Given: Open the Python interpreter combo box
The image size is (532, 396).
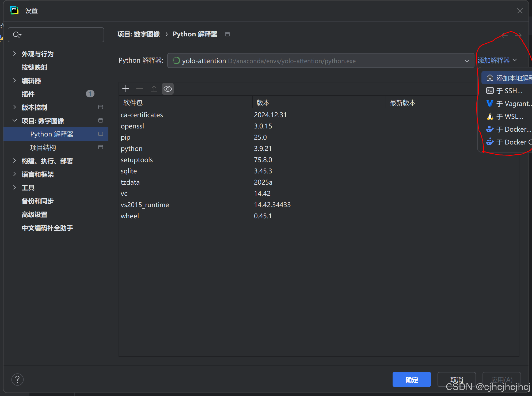Looking at the screenshot, I should [321, 61].
